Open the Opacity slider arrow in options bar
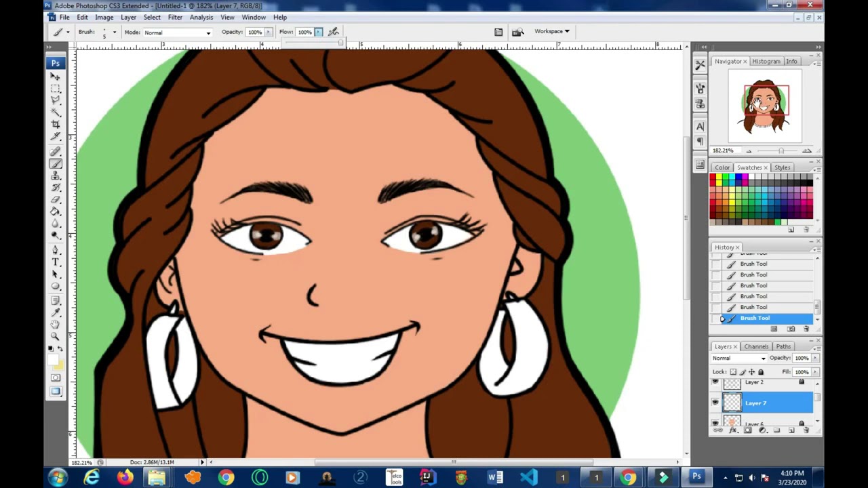This screenshot has width=868, height=488. point(268,32)
